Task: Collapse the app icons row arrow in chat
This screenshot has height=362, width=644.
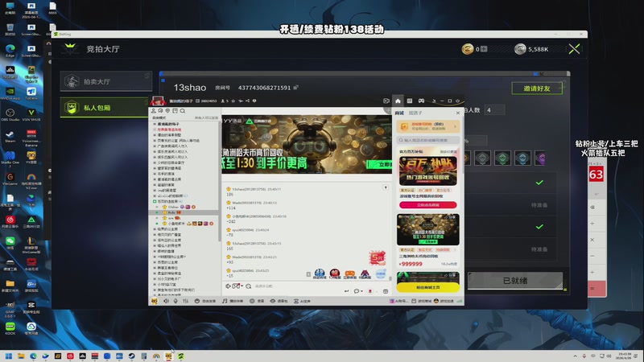Action: pos(308,274)
